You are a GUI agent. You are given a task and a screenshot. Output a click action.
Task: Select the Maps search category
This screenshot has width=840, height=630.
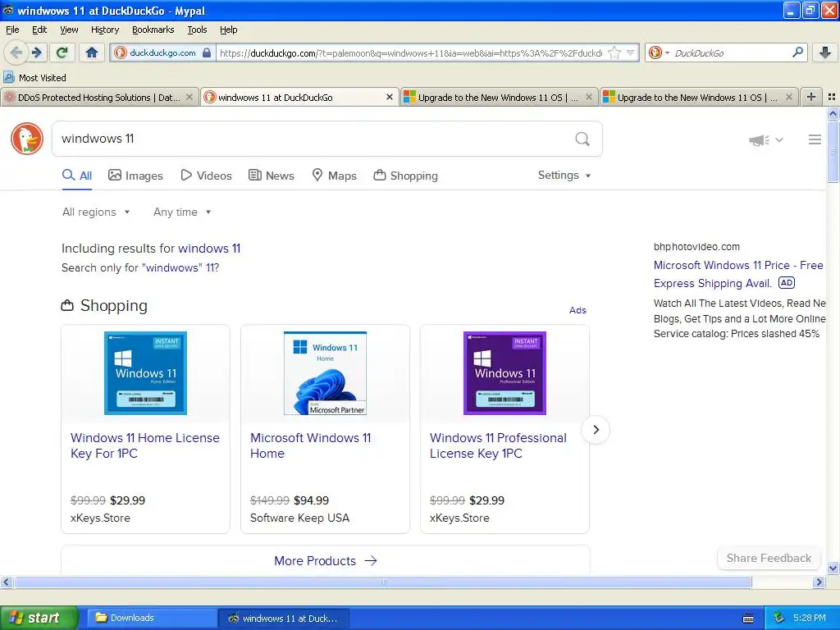(335, 176)
